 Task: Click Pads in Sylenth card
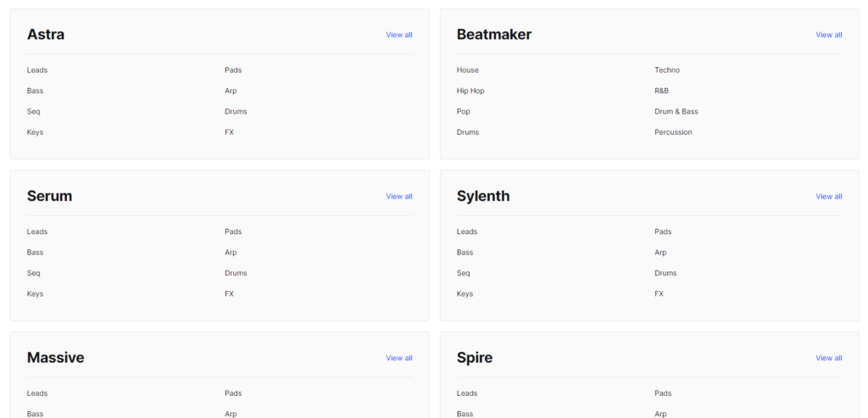click(x=663, y=232)
